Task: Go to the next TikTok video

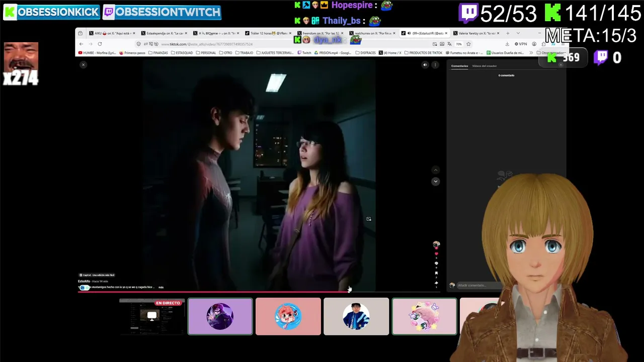Action: 436,181
